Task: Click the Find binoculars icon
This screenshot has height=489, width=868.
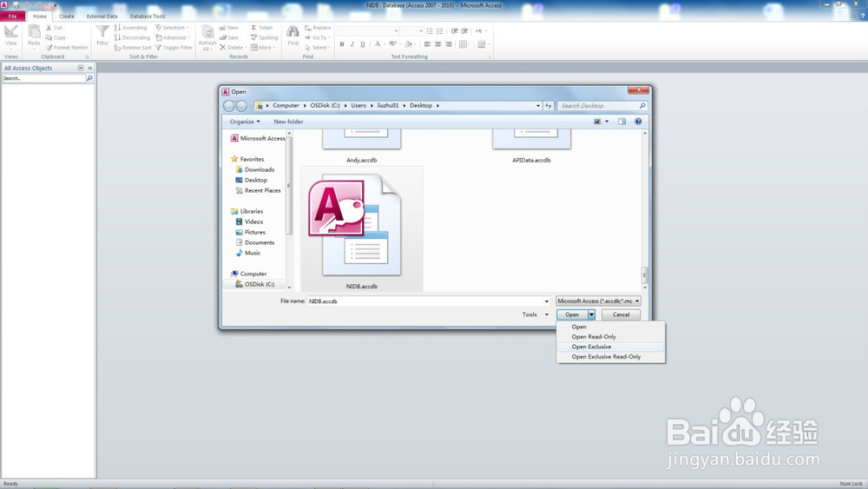Action: coord(293,31)
